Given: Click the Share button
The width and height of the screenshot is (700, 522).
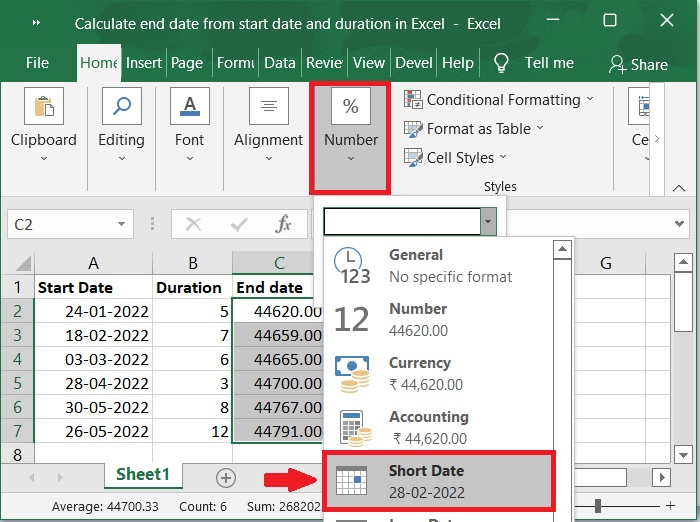Looking at the screenshot, I should click(638, 63).
